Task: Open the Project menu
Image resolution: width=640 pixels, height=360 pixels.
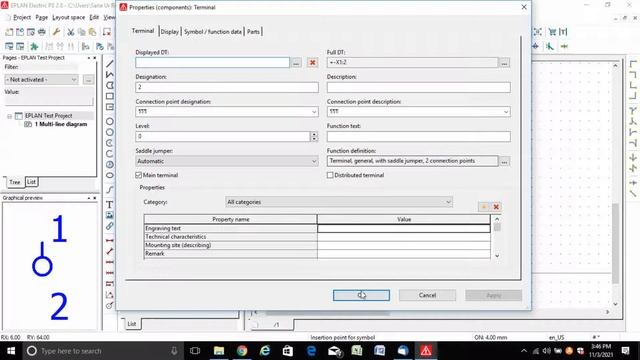Action: tap(22, 18)
